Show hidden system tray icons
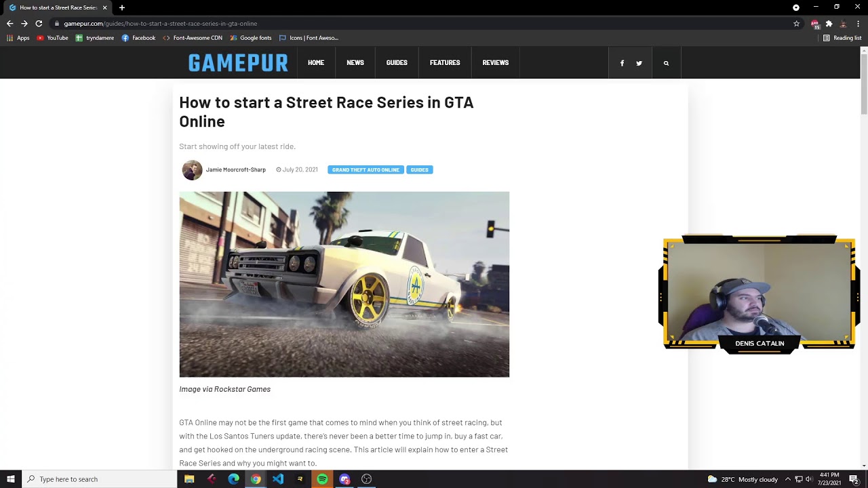The image size is (868, 488). click(x=788, y=479)
